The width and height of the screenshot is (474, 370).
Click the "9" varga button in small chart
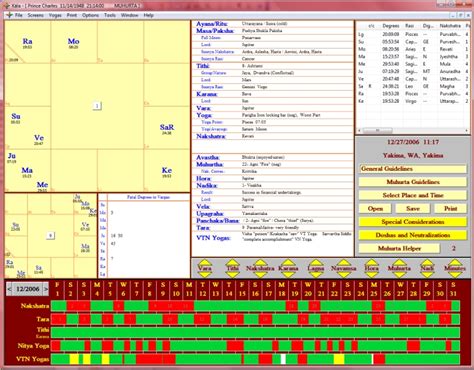click(50, 235)
